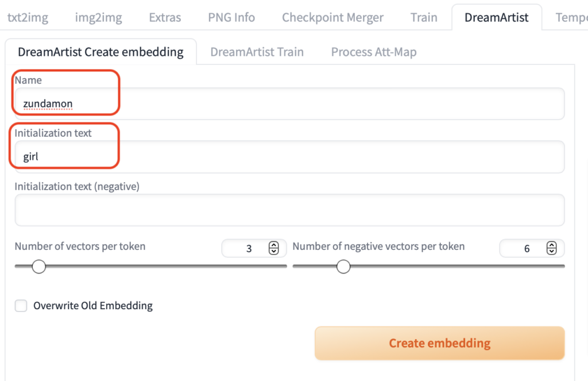This screenshot has width=588, height=381.
Task: Click the Name field containing zundamon
Action: tap(289, 104)
